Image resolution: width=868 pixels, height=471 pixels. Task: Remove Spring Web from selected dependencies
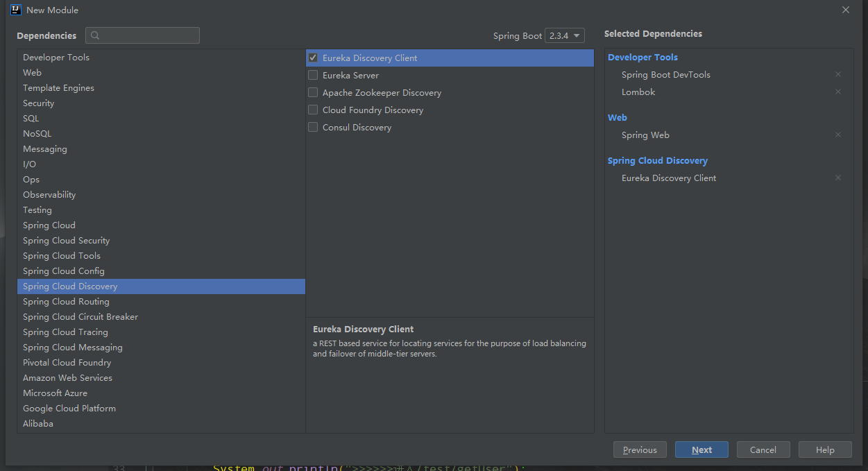coord(837,135)
